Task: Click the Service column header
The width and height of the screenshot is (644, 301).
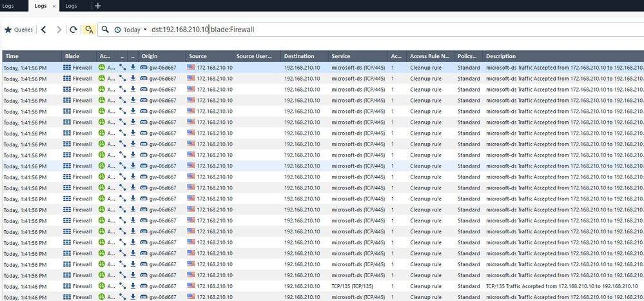Action: point(356,56)
